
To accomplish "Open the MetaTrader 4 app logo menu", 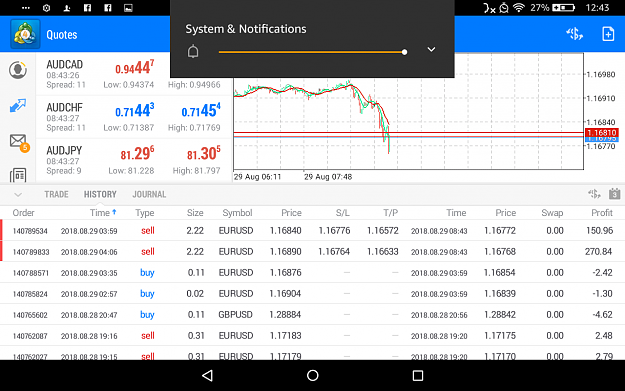I will pyautogui.click(x=25, y=34).
